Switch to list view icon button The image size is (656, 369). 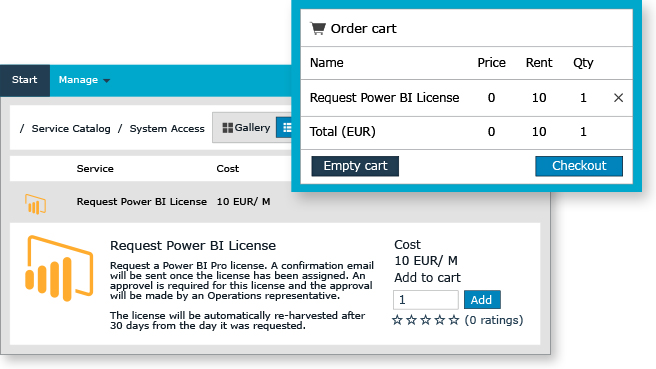point(284,128)
